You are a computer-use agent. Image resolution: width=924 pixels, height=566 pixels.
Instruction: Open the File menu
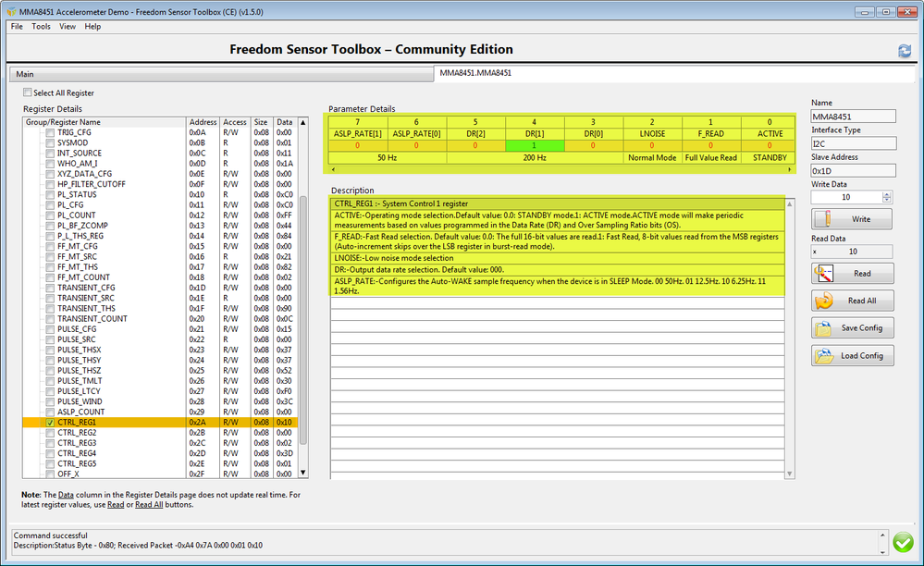coord(17,27)
